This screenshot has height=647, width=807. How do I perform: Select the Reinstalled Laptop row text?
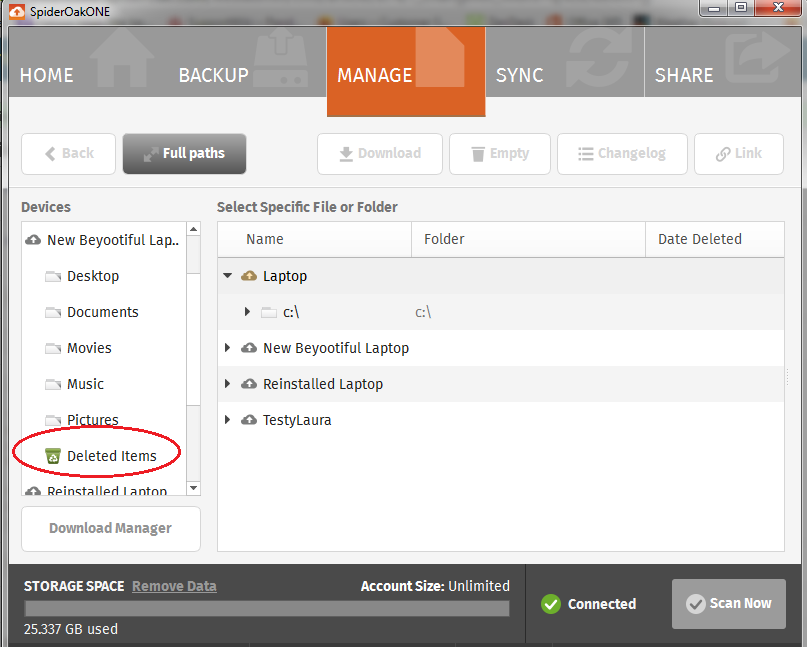[x=323, y=384]
